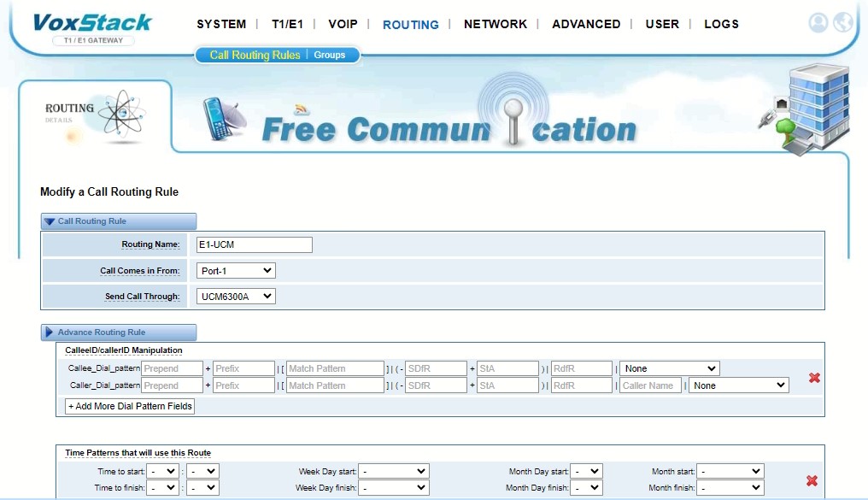The width and height of the screenshot is (868, 500).
Task: Switch to the Groups tab
Action: click(x=330, y=55)
